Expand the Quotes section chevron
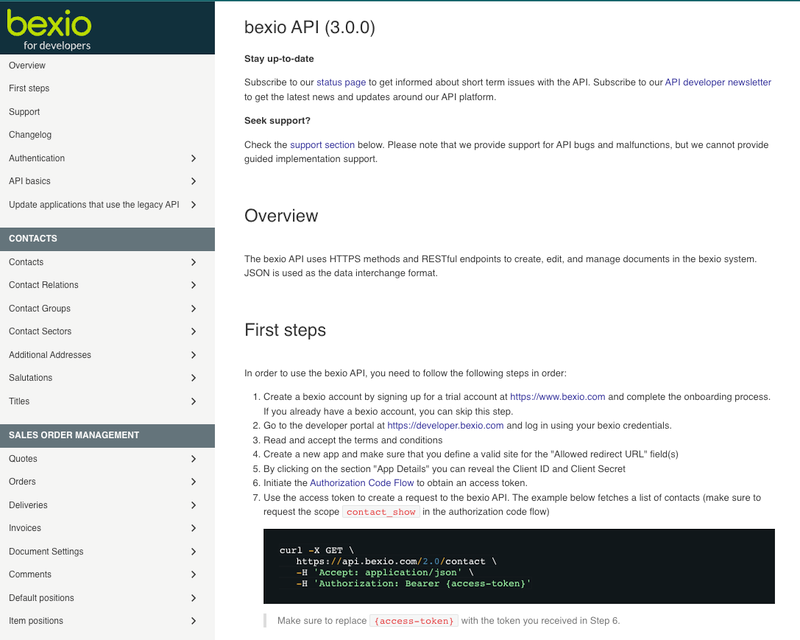Viewport: 800px width, 640px height. point(193,459)
